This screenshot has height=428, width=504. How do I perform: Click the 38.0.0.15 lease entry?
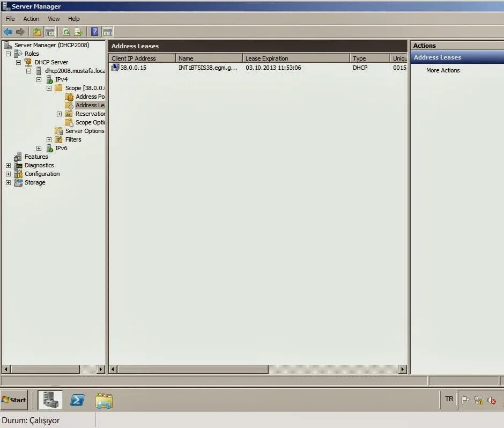[x=133, y=68]
